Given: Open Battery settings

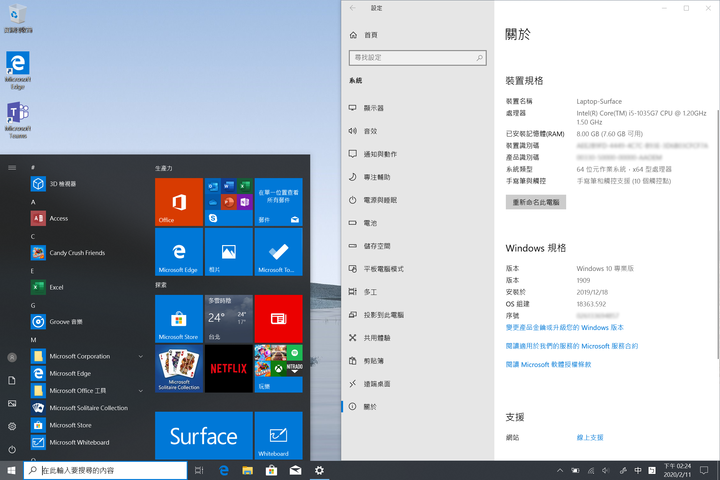Looking at the screenshot, I should tap(418, 223).
